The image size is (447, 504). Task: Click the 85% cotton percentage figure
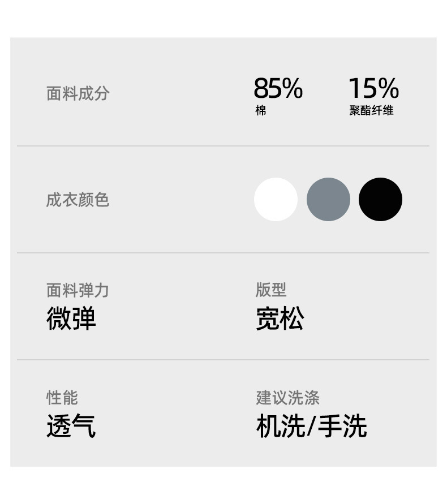tap(278, 88)
